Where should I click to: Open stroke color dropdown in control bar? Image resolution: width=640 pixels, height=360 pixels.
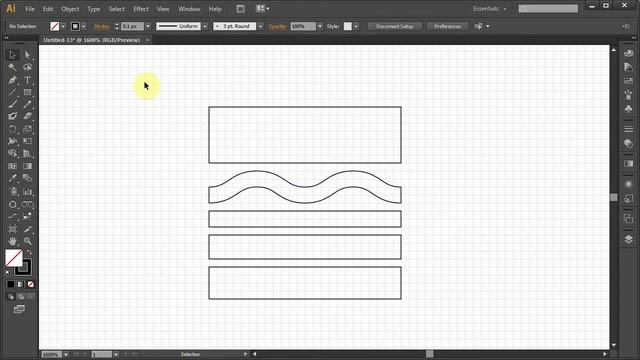tap(84, 27)
